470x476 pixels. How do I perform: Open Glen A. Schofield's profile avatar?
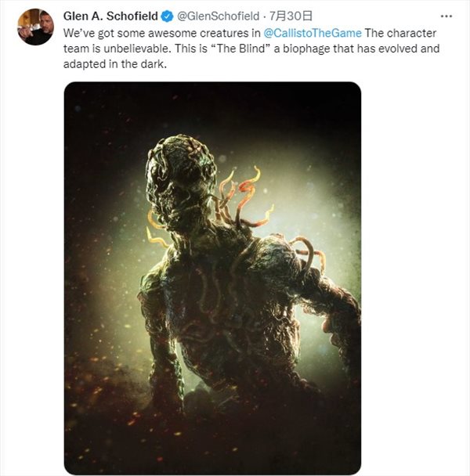point(35,27)
